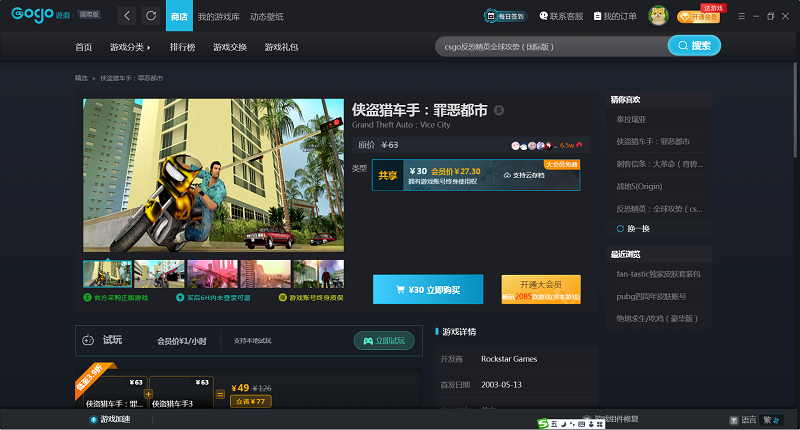Open pubg四周年皮肤账号 in recent browsing
800x430 pixels.
651,296
